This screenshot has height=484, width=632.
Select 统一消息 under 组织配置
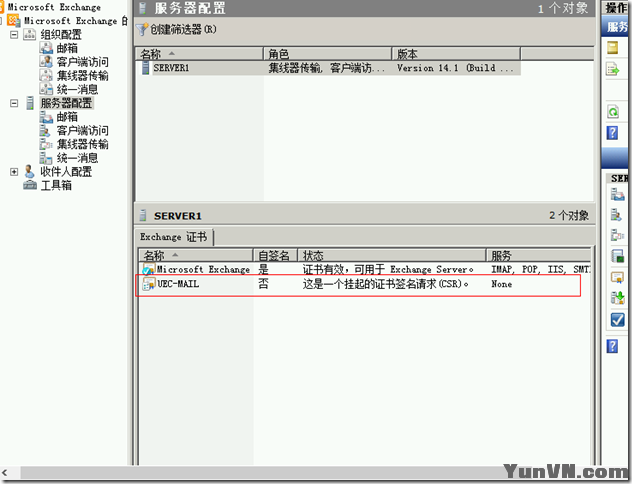[77, 89]
